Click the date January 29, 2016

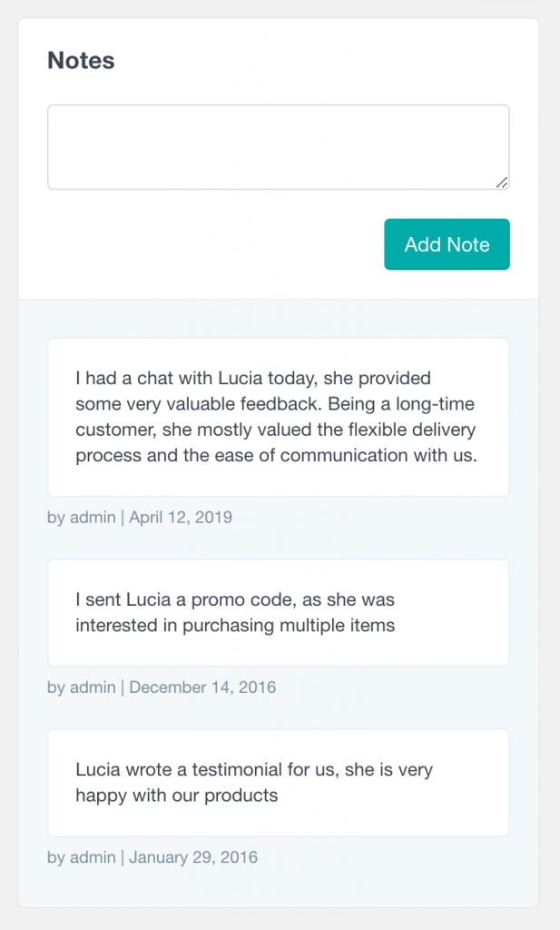[192, 856]
